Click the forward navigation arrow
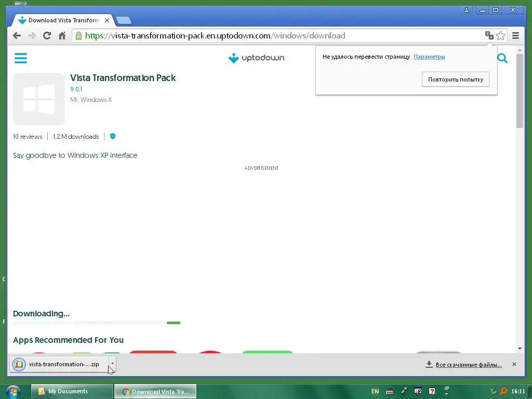The image size is (532, 399). click(32, 36)
